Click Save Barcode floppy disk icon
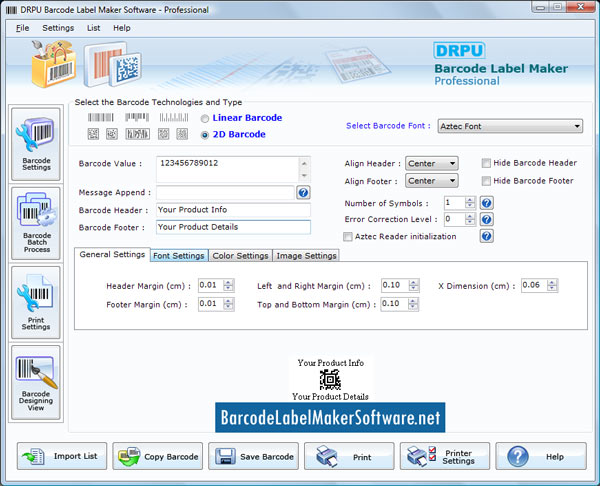The image size is (600, 486). pyautogui.click(x=225, y=456)
